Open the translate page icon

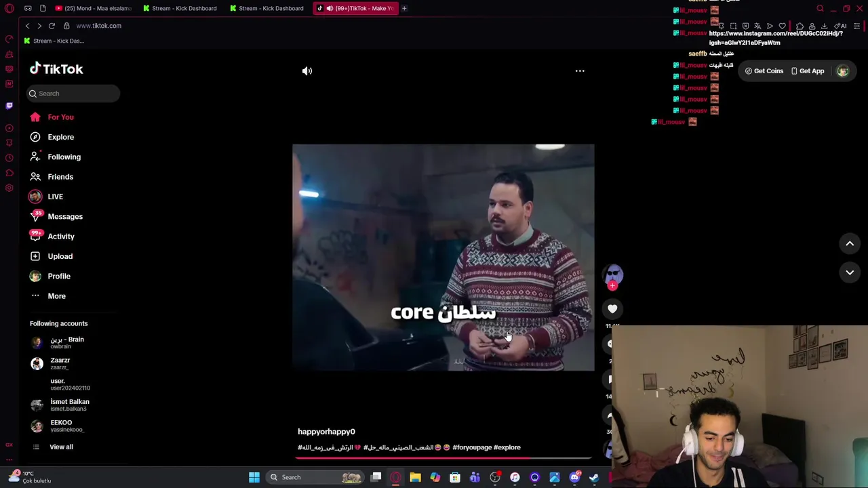757,26
